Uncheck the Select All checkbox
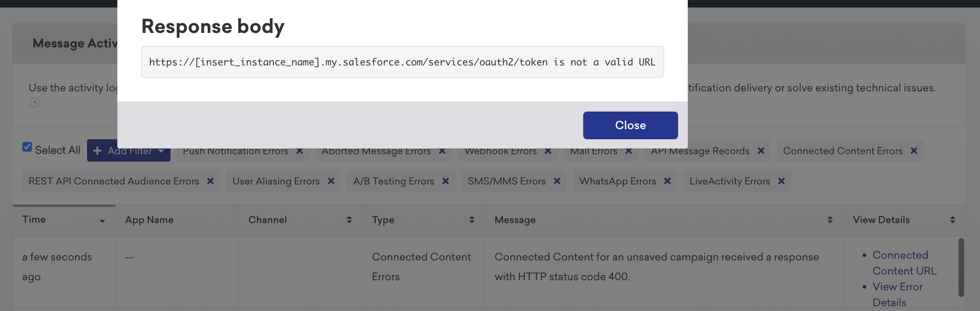 click(x=27, y=147)
